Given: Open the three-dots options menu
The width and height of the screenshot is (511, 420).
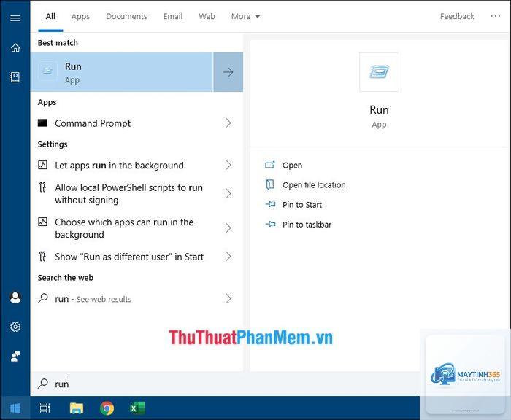Looking at the screenshot, I should (496, 16).
